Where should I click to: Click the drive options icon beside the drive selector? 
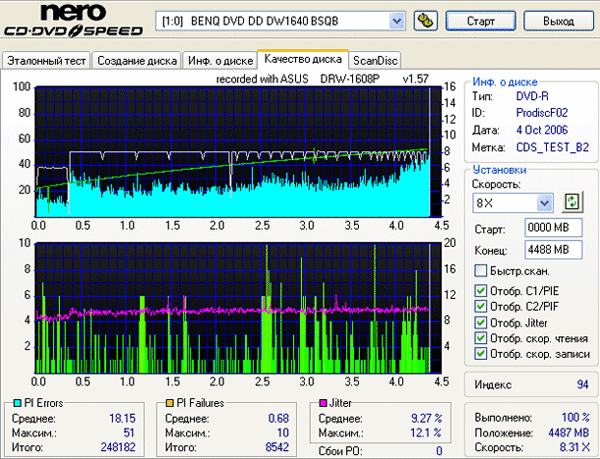click(424, 20)
